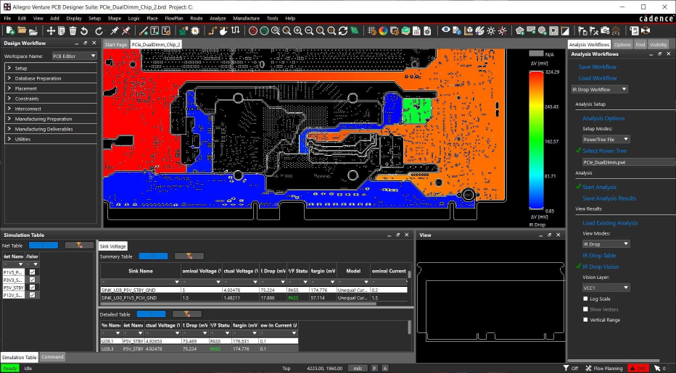
Task: Click the New file toolbar icon
Action: (10, 31)
